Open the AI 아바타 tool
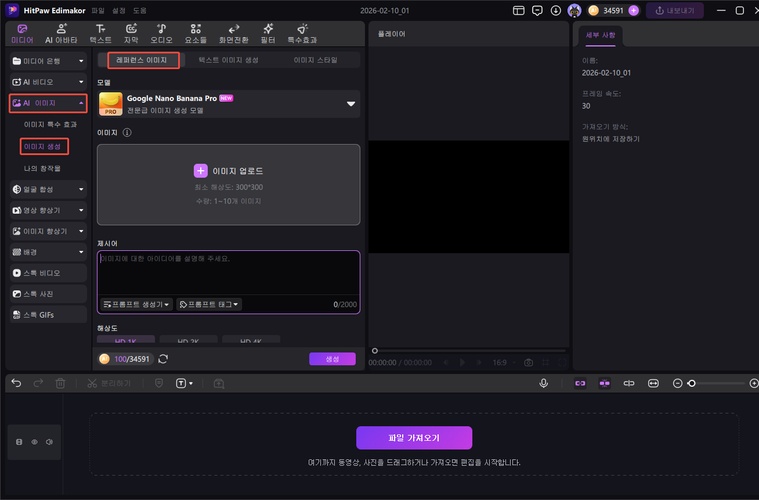Screen dimensions: 759x500 click(x=61, y=33)
